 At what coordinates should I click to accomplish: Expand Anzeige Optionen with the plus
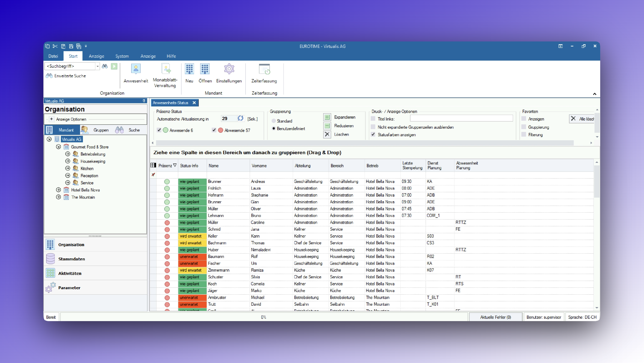[51, 119]
